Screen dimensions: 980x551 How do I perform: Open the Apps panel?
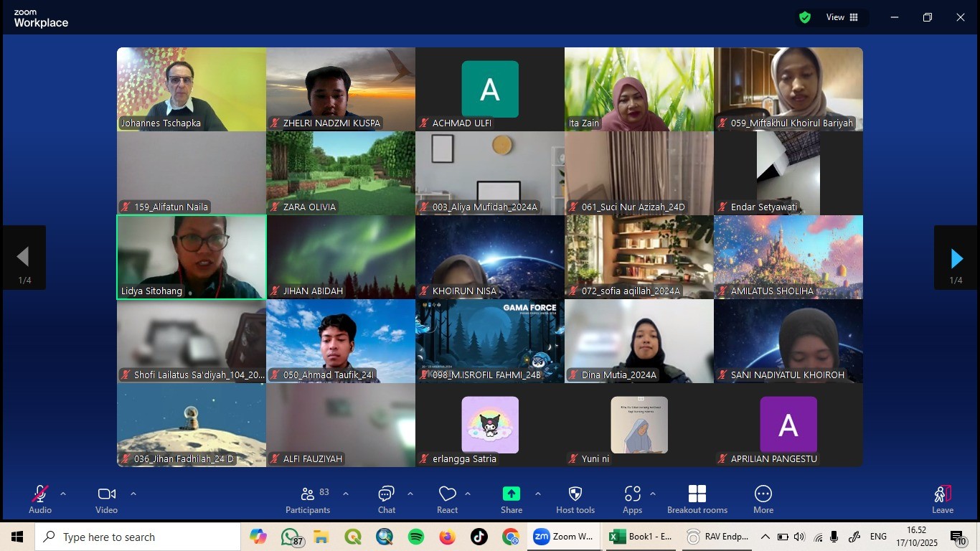(x=632, y=499)
